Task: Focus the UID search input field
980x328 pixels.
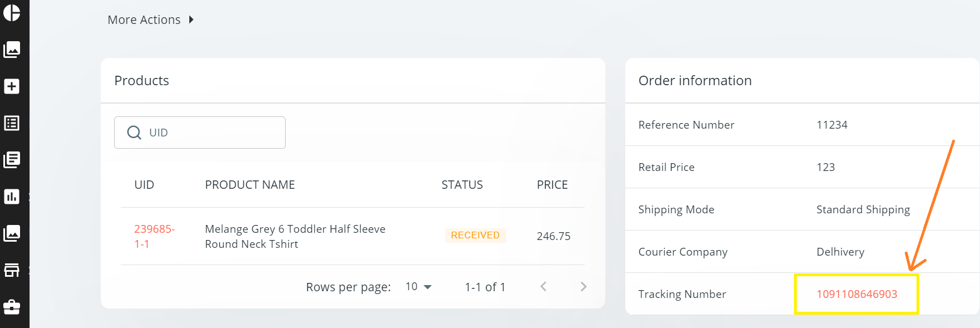Action: pos(214,133)
